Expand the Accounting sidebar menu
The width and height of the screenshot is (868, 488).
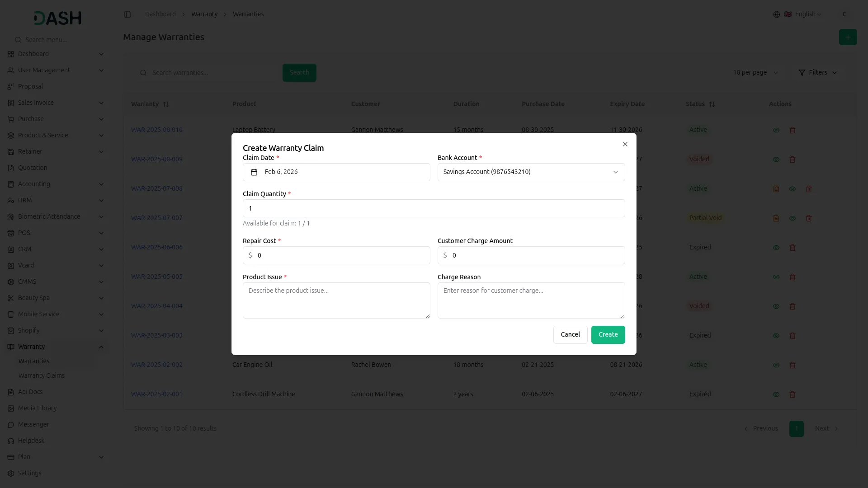[55, 184]
